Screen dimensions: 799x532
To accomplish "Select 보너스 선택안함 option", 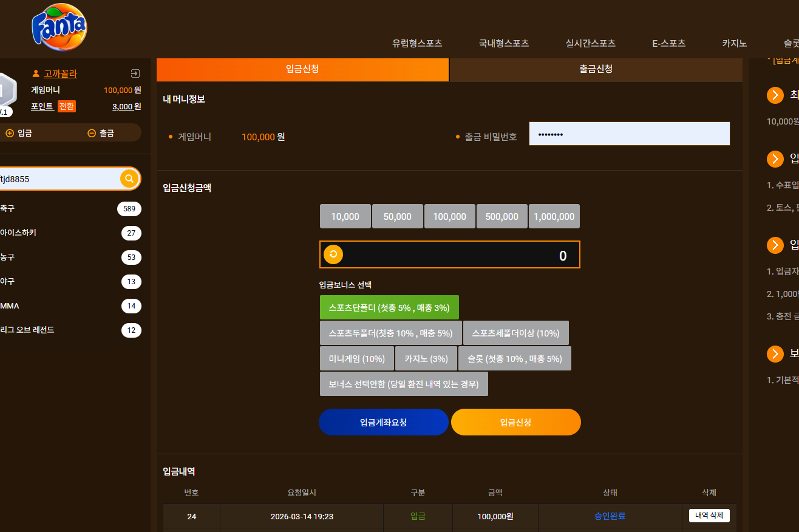I will click(x=404, y=384).
